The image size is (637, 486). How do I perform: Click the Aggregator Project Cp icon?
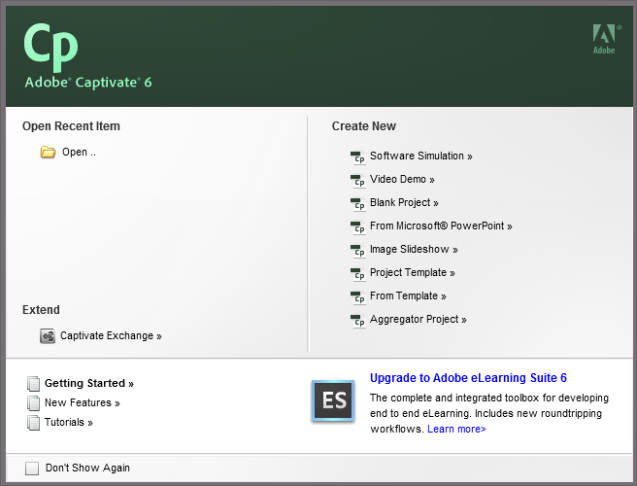[x=358, y=320]
